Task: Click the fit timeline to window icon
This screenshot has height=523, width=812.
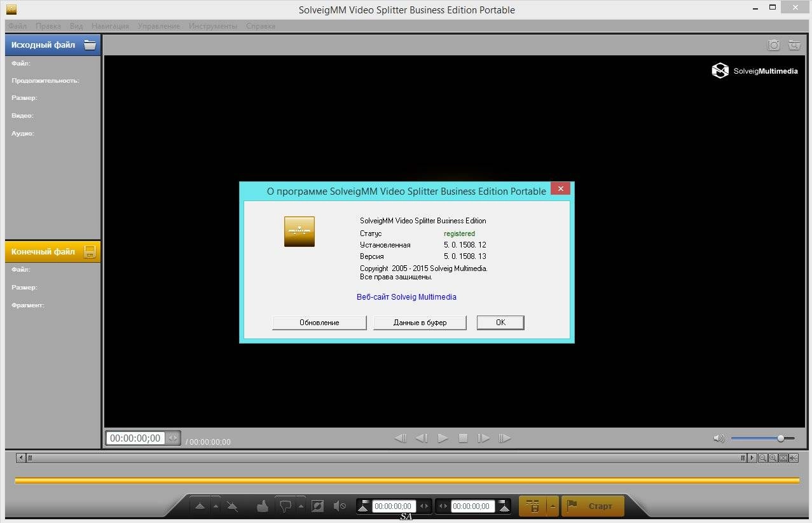Action: point(783,458)
